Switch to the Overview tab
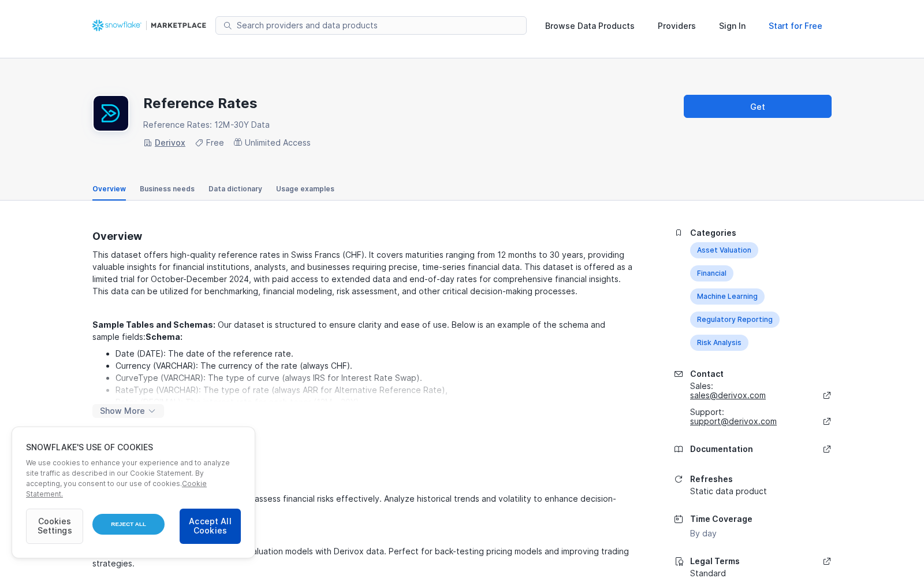This screenshot has height=578, width=924. click(x=109, y=189)
